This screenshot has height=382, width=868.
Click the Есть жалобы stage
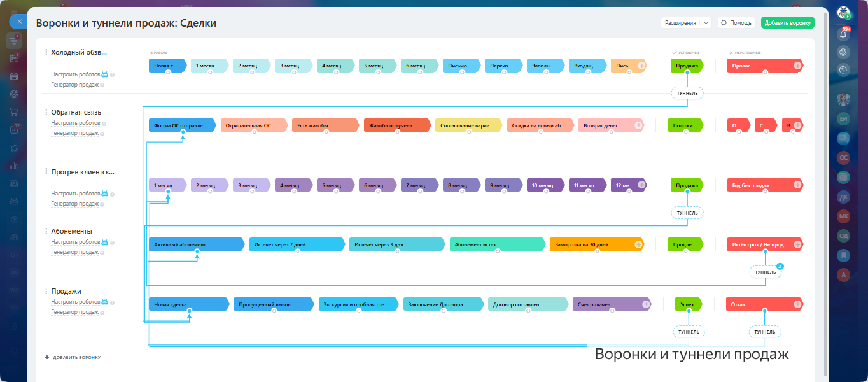[326, 125]
